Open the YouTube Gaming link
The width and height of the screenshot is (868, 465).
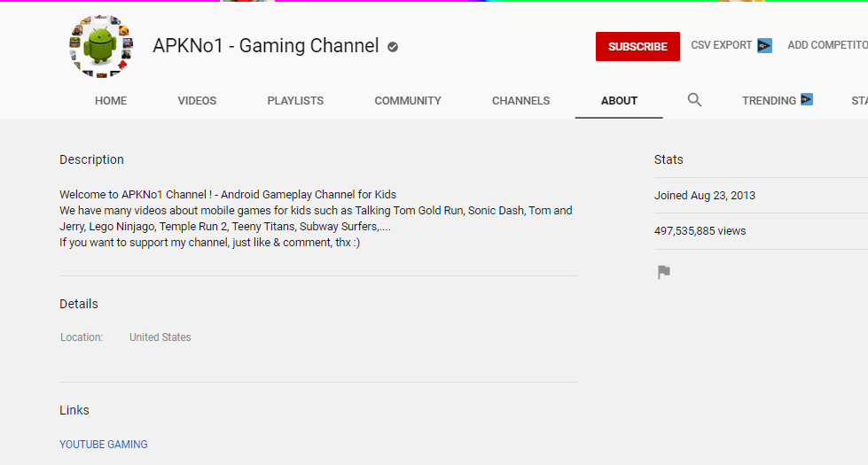pos(104,445)
